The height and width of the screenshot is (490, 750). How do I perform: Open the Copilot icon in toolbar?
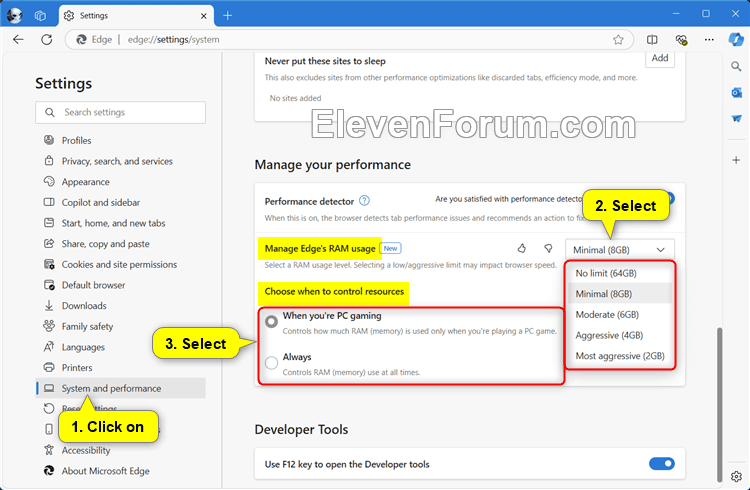(x=736, y=39)
